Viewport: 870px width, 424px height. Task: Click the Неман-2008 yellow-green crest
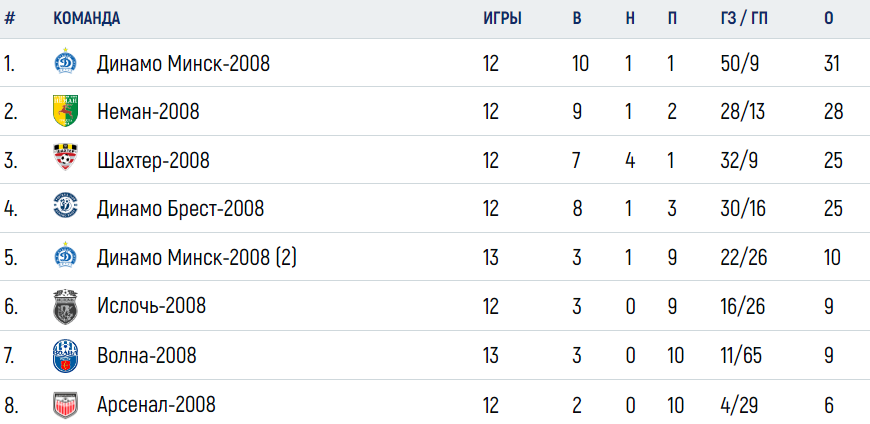click(x=65, y=111)
